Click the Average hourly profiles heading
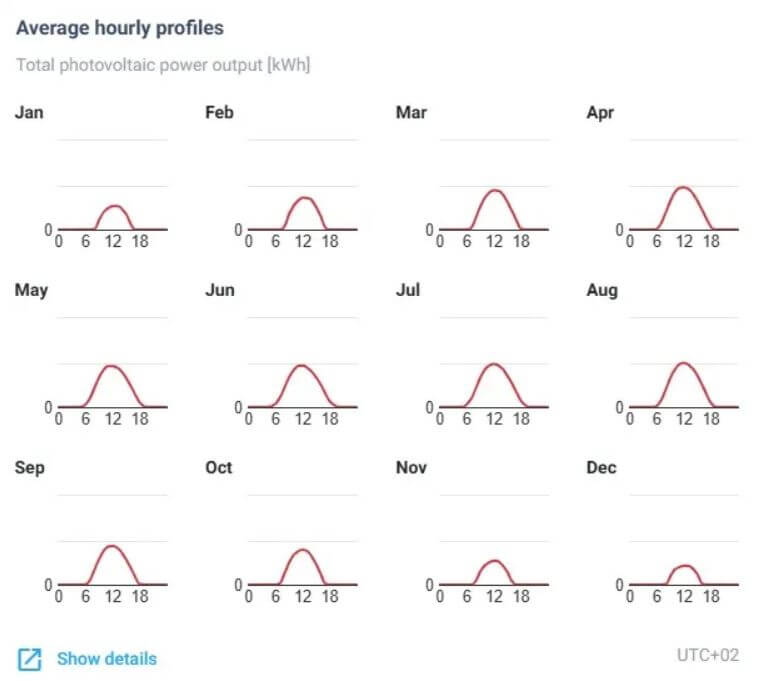 click(120, 28)
